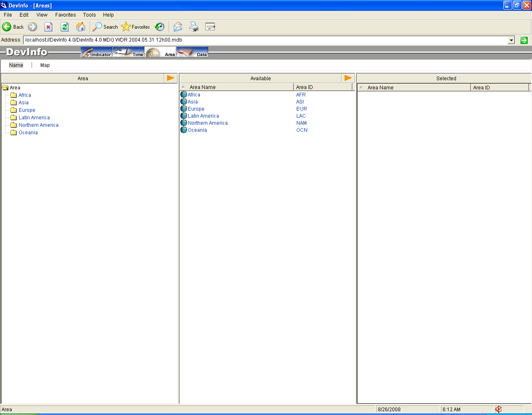Image resolution: width=532 pixels, height=415 pixels.
Task: Open History clock icon in toolbar
Action: (160, 27)
